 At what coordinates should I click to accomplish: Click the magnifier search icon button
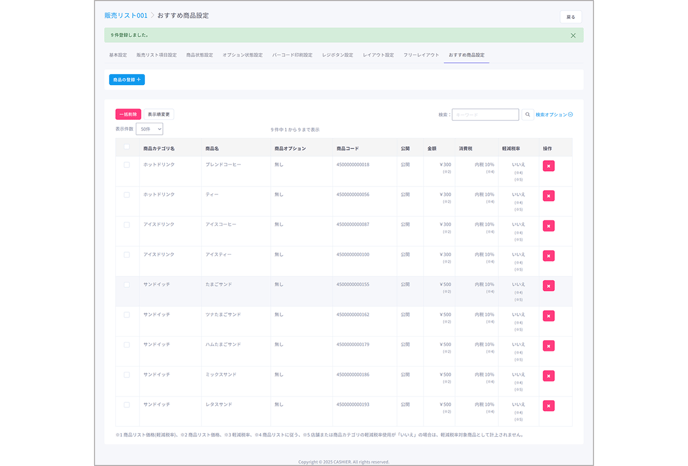click(527, 115)
